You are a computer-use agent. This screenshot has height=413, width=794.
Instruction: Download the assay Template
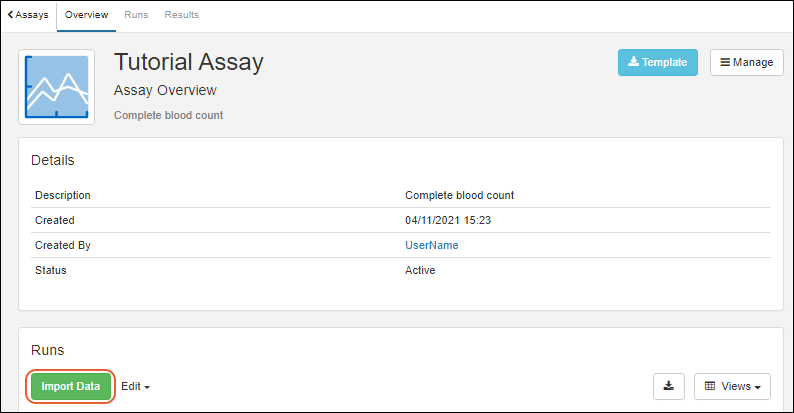(657, 62)
